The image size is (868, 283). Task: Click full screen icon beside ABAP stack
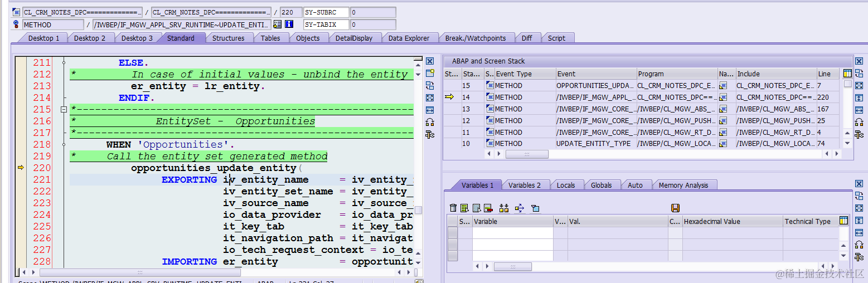pyautogui.click(x=859, y=85)
